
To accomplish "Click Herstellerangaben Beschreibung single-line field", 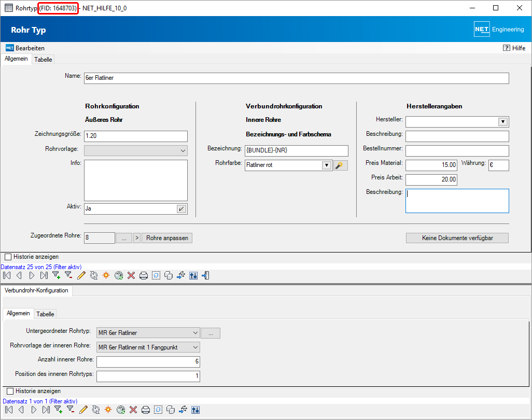I will 457,136.
